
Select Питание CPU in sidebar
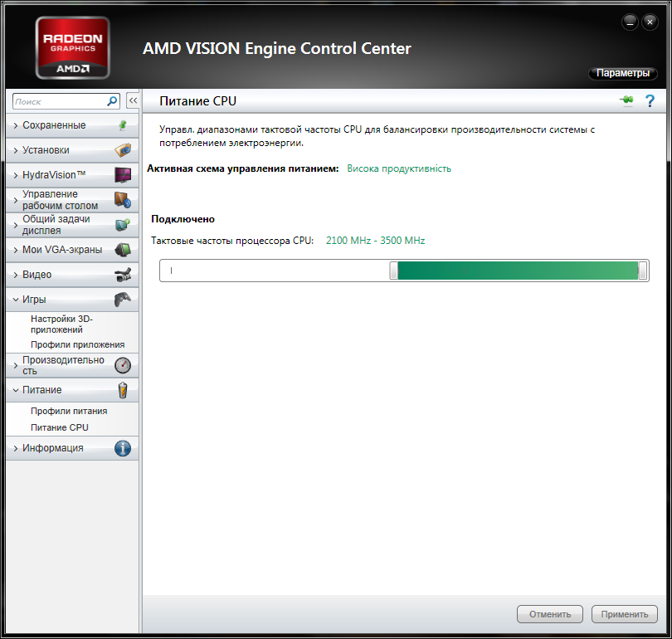tap(60, 427)
